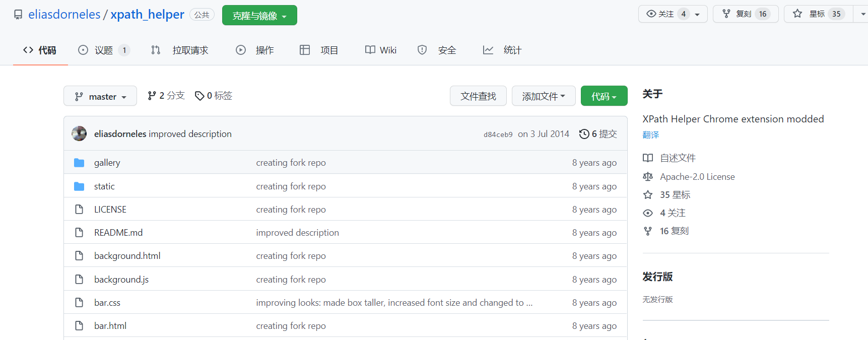The width and height of the screenshot is (868, 340).
Task: Click the 文件查找 button
Action: click(478, 96)
